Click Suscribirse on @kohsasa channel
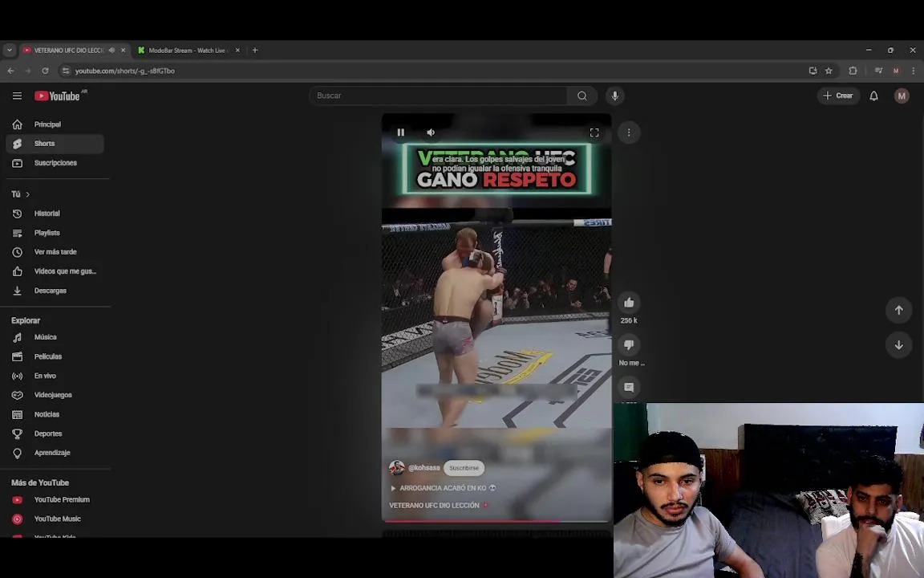The width and height of the screenshot is (924, 578). tap(464, 468)
